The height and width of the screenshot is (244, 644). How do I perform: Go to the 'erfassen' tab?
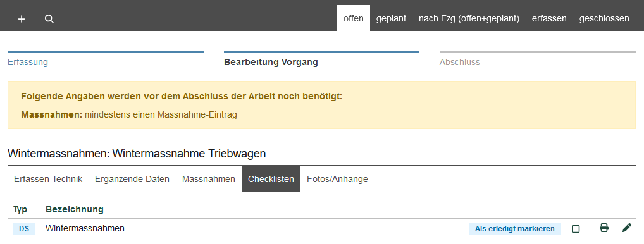click(x=549, y=18)
